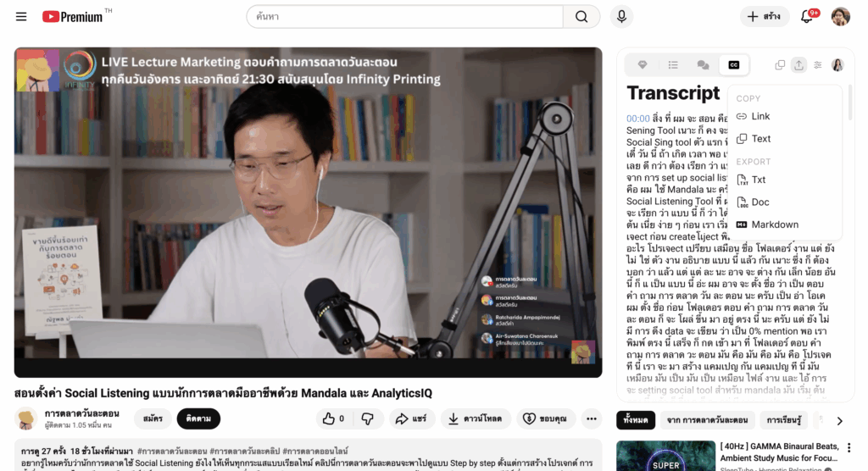868x471 pixels.
Task: Open the notifications bell
Action: click(807, 17)
